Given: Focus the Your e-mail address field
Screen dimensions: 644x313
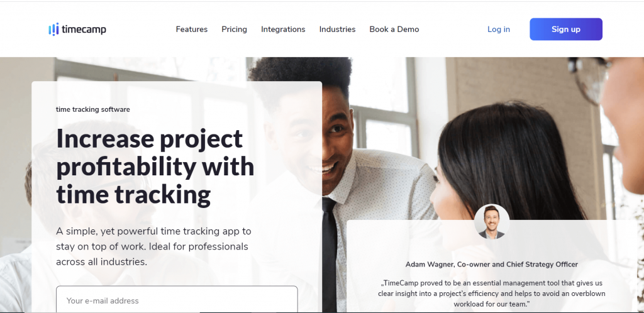Looking at the screenshot, I should 177,299.
